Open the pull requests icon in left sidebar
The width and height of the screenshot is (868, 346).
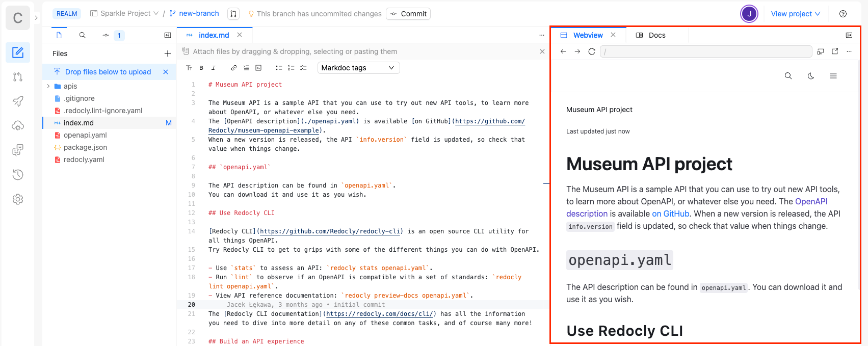[x=18, y=77]
